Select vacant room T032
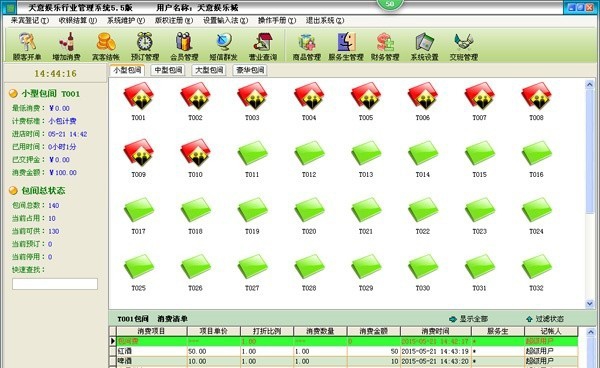600x368 pixels. point(536,272)
